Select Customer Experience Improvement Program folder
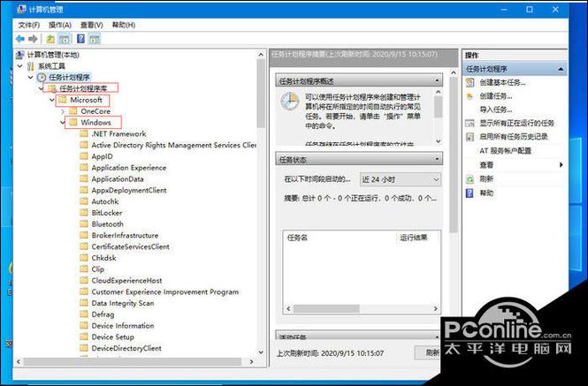This screenshot has width=588, height=386. (x=165, y=291)
